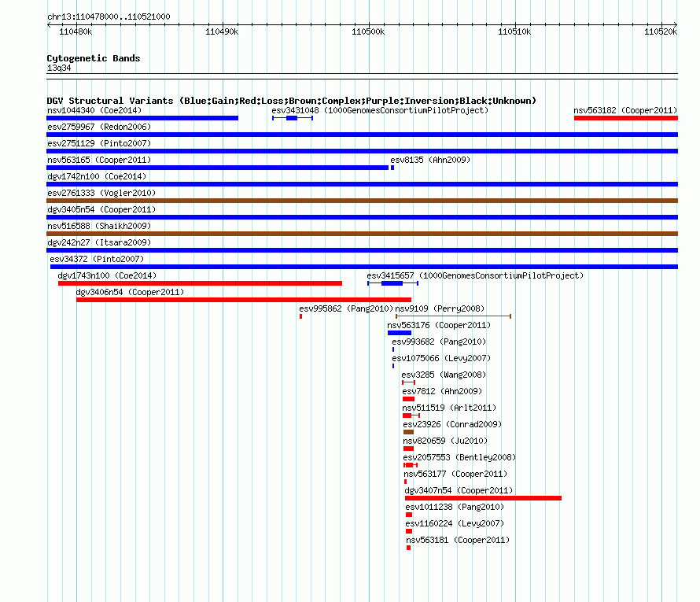This screenshot has height=602, width=700.
Task: Select the brown nsv516588 complex bar
Action: pos(362,234)
